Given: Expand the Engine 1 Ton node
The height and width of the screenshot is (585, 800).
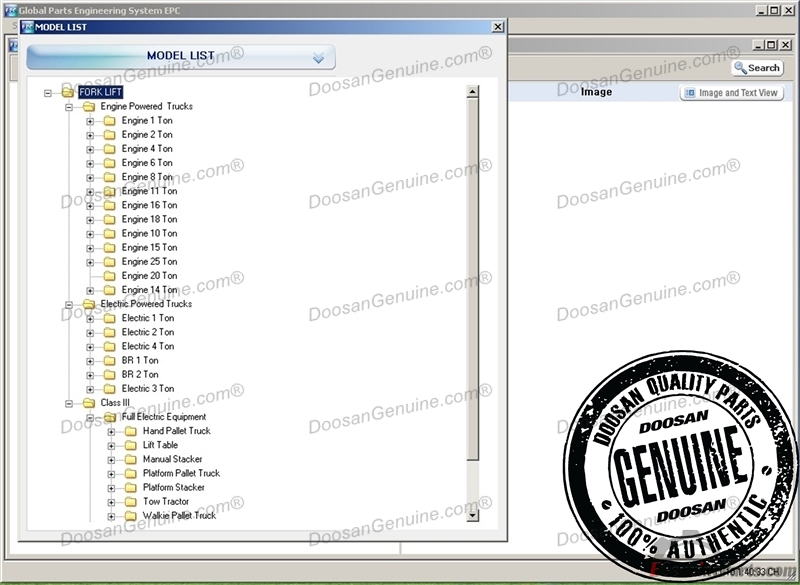Looking at the screenshot, I should [x=90, y=120].
